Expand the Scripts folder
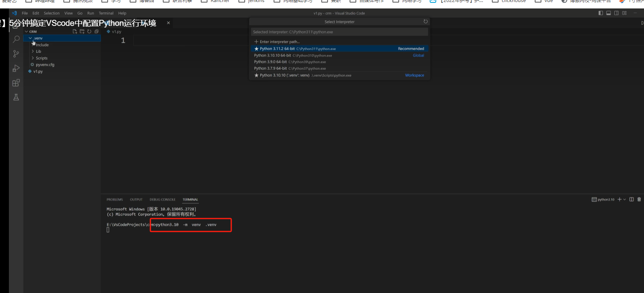 33,58
